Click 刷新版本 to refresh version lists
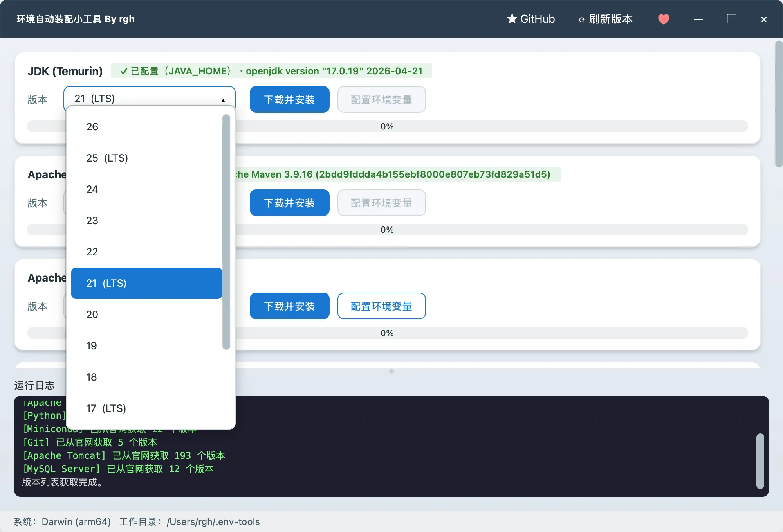 tap(606, 19)
